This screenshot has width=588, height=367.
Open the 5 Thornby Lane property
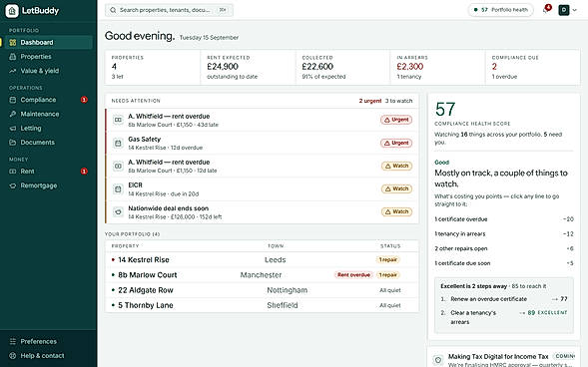click(262, 305)
